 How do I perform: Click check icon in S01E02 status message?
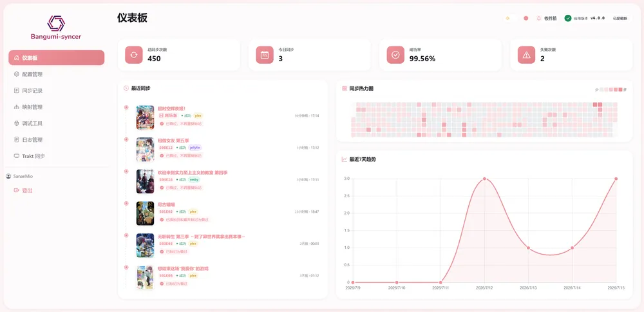point(162,220)
